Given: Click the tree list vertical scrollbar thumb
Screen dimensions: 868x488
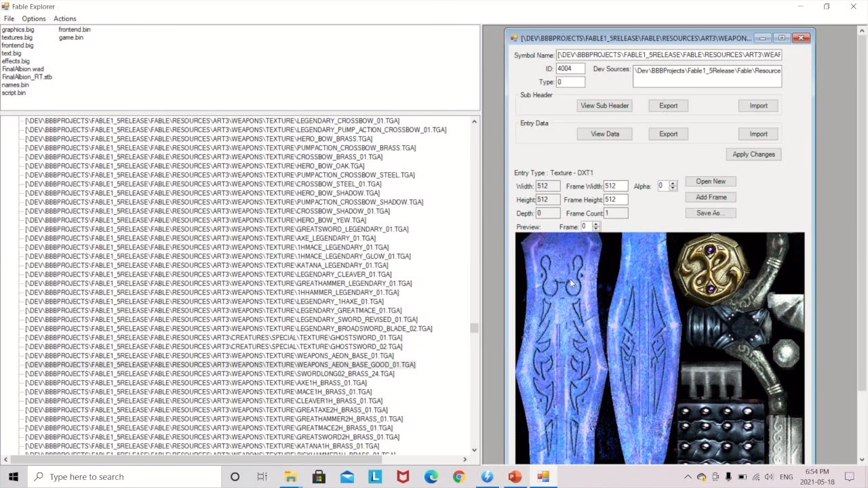Looking at the screenshot, I should pyautogui.click(x=474, y=328).
